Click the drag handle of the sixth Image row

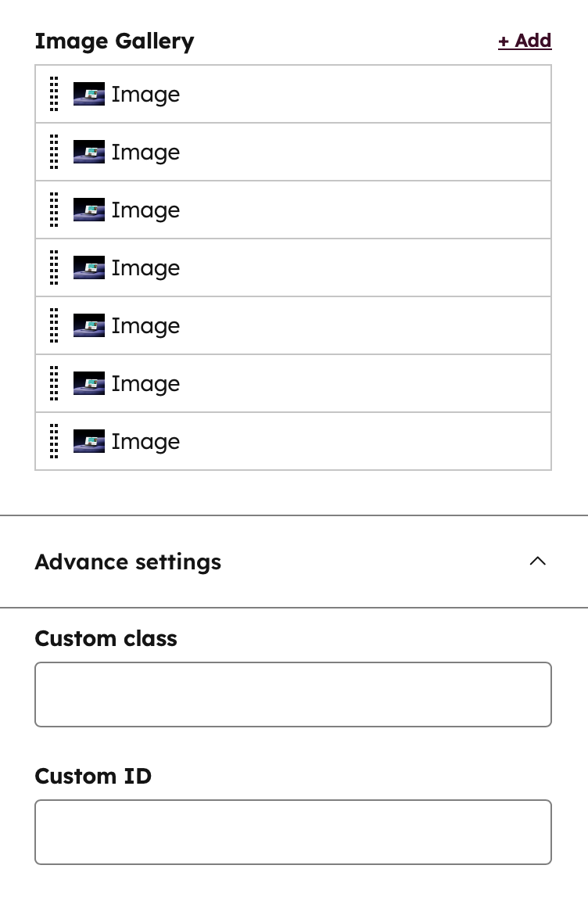54,383
